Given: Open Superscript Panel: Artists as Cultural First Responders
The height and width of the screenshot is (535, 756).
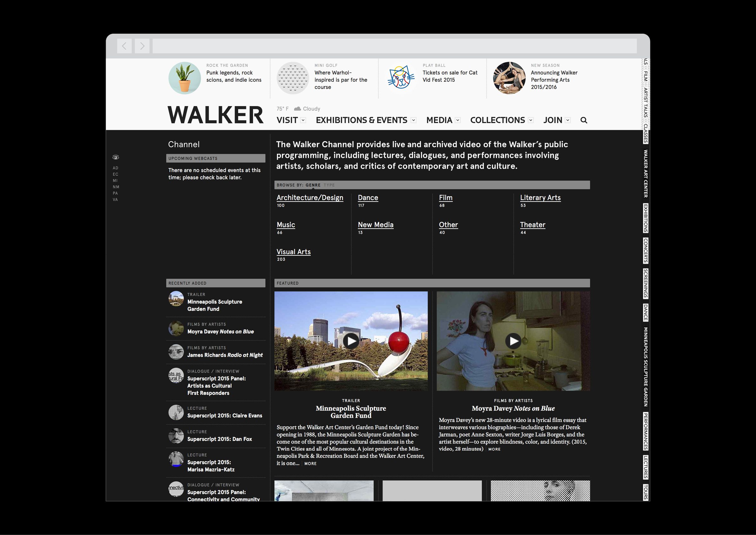Looking at the screenshot, I should pyautogui.click(x=216, y=386).
